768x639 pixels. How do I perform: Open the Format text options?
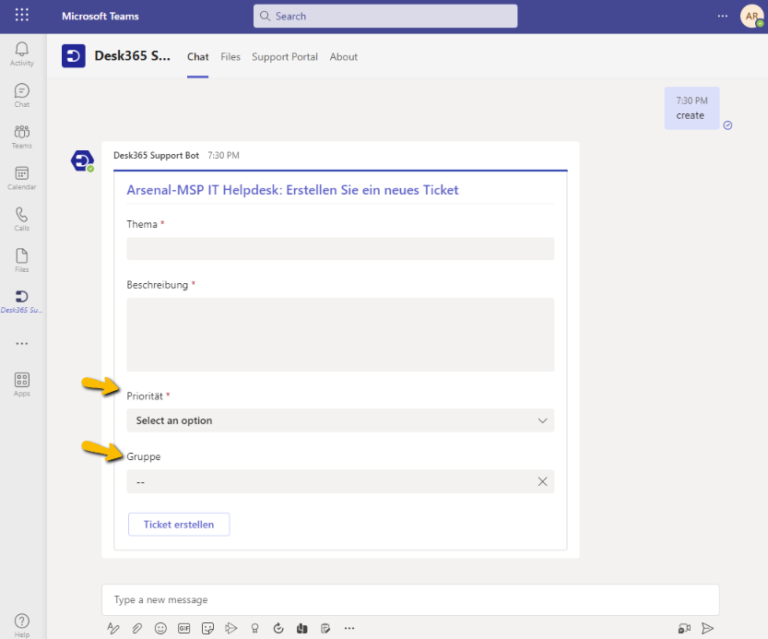coord(113,628)
